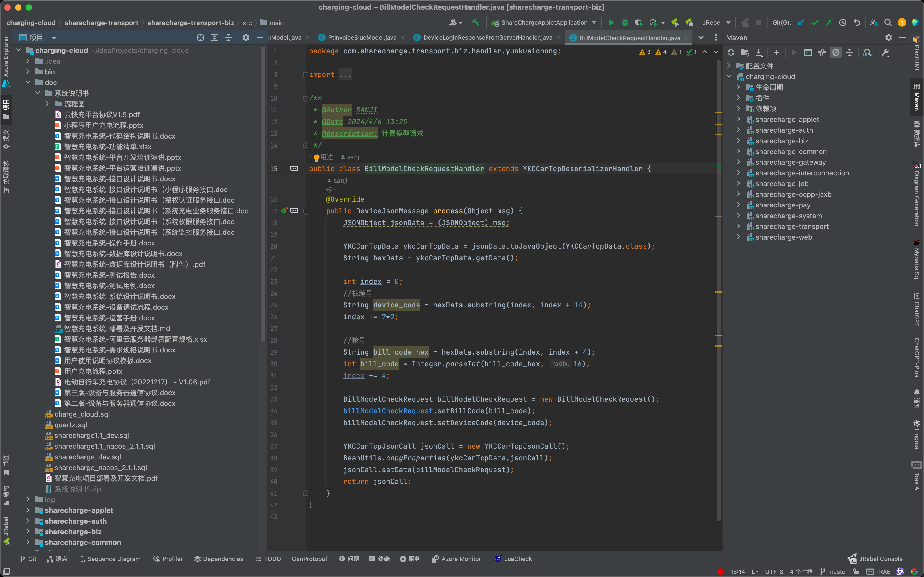Click the locate current file crosshair icon

(200, 37)
